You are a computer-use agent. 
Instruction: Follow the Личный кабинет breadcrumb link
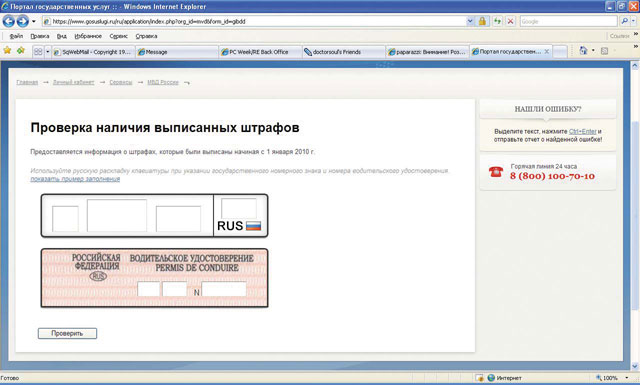pos(73,82)
